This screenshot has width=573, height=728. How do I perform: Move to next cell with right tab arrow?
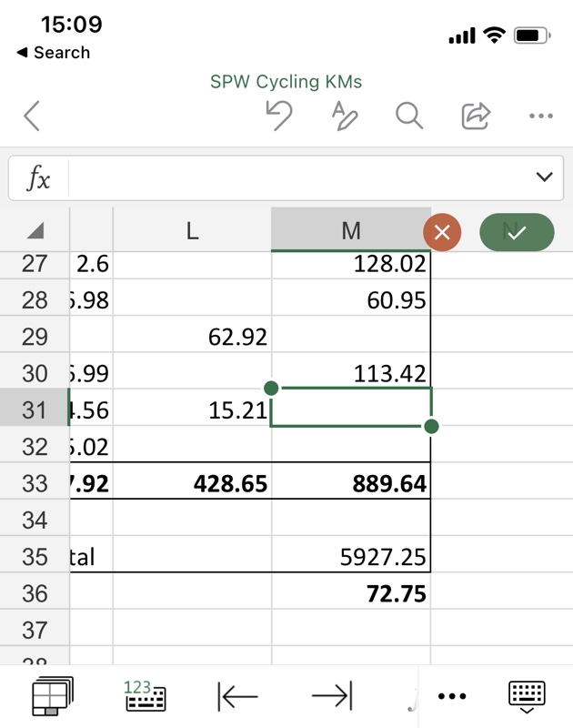pyautogui.click(x=332, y=697)
